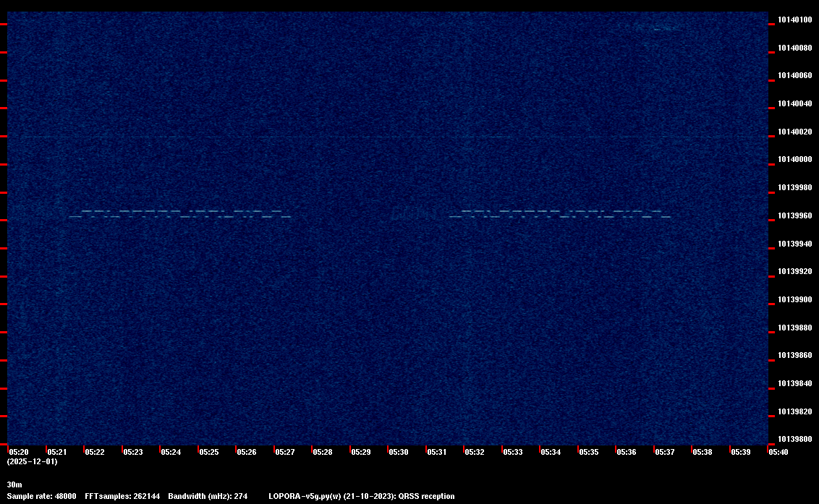Click the 10139860 frequency label

pos(795,356)
